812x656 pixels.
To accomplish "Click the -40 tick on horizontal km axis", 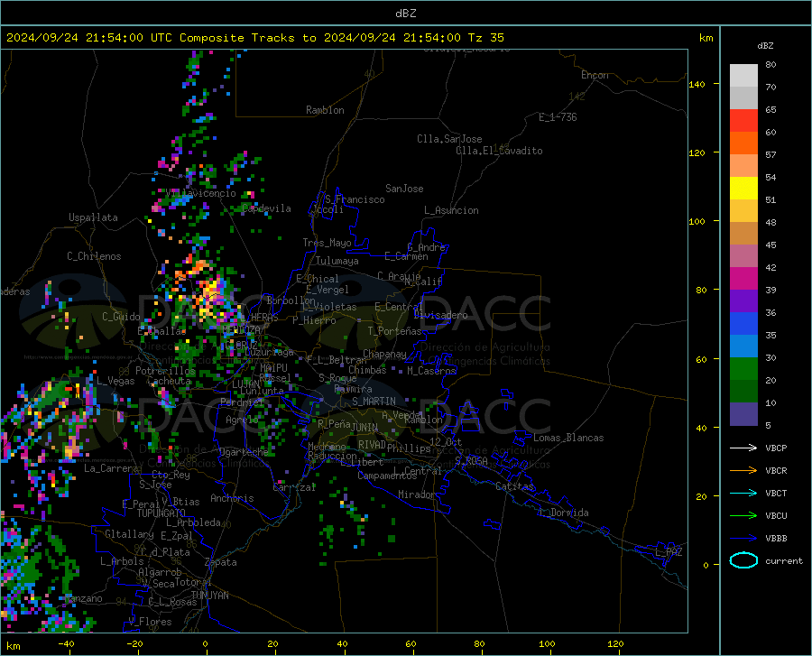I will tap(66, 644).
